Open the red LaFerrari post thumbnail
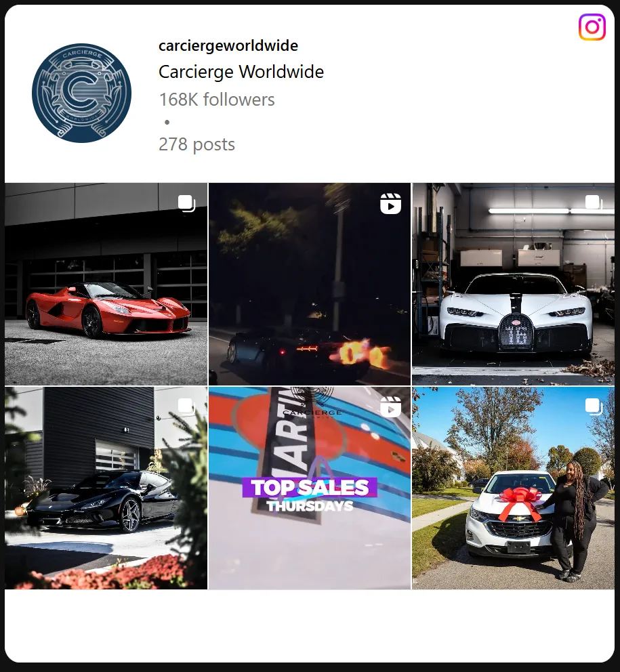Viewport: 620px width, 672px height. tap(106, 284)
